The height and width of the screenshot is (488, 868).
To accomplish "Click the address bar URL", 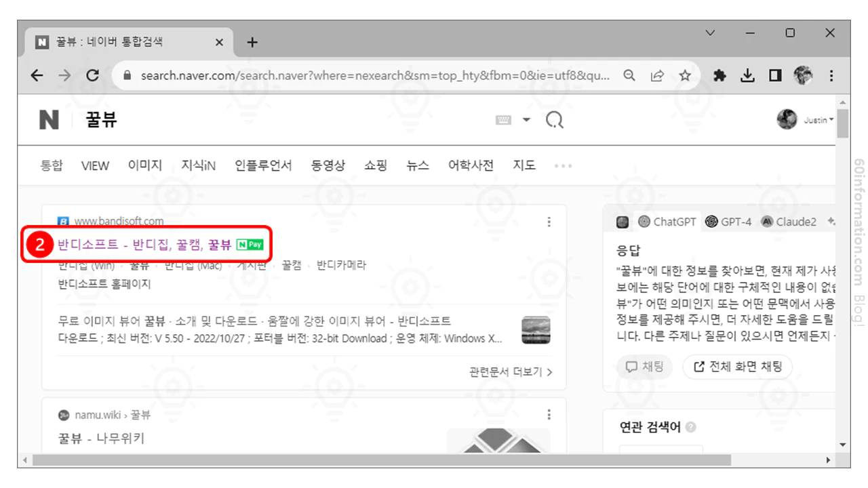I will click(x=375, y=76).
